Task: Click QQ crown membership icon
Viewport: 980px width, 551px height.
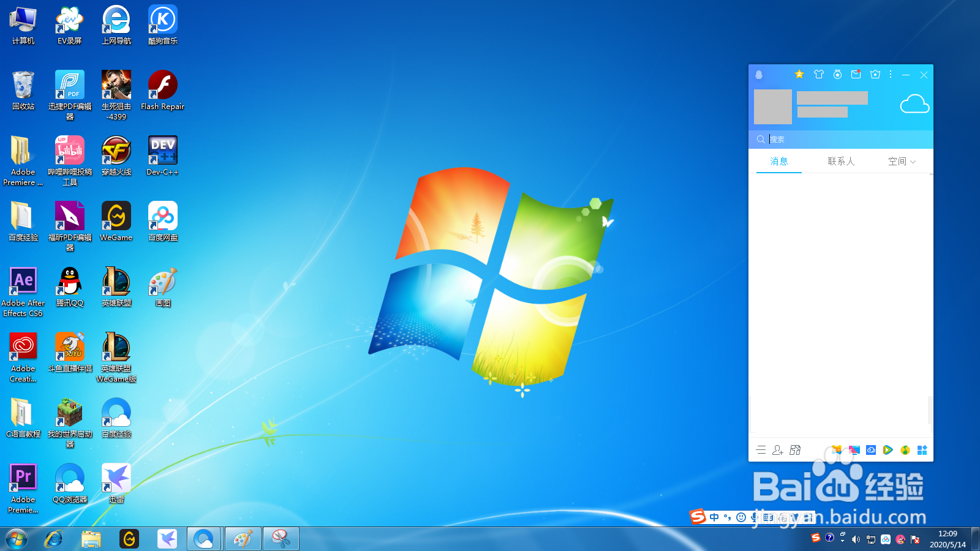Action: (875, 74)
